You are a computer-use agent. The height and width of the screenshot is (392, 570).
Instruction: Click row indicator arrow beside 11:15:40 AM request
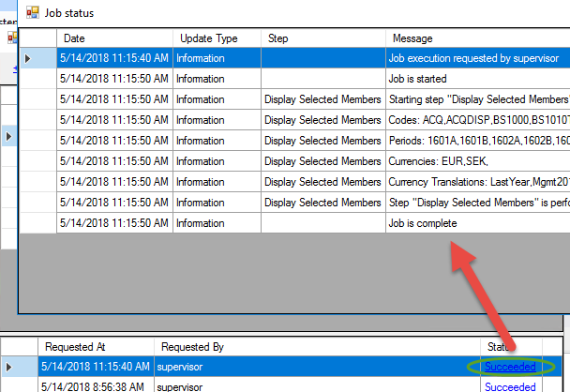click(x=8, y=367)
